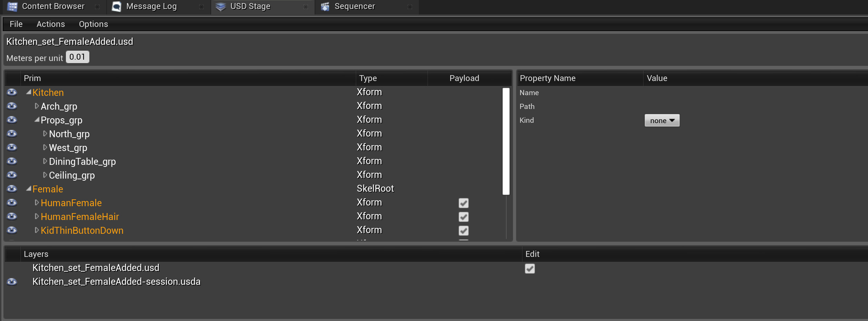Open the Actions menu
The height and width of the screenshot is (321, 868).
pyautogui.click(x=51, y=24)
